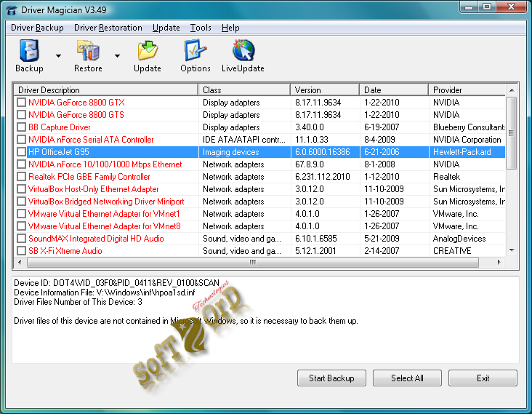
Task: Check the HP OfficeJet G95 checkbox
Action: 21,152
